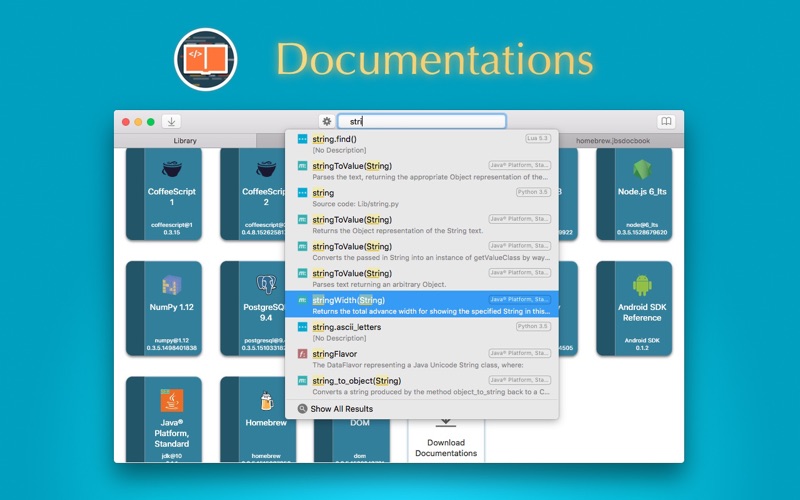Click the yellow minimize window button
The height and width of the screenshot is (500, 800).
click(x=138, y=122)
